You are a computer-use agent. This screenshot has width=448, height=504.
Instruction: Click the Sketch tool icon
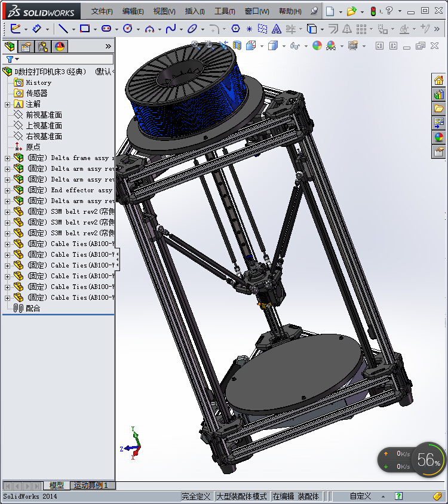pos(16,29)
